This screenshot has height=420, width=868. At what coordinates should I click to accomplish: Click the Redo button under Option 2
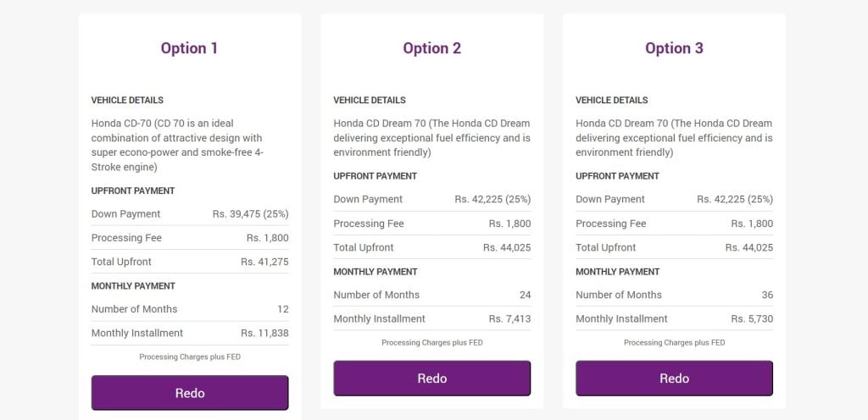pyautogui.click(x=431, y=379)
